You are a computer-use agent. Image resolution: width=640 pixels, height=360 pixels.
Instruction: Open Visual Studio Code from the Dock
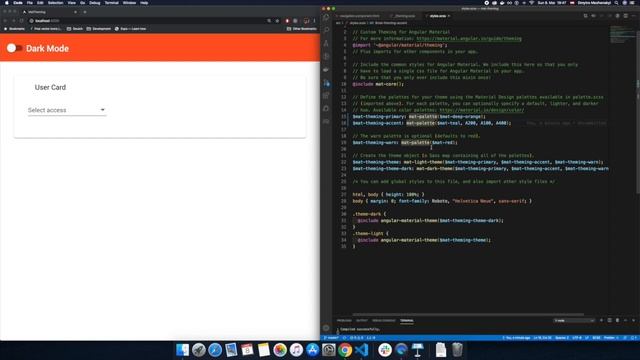click(361, 350)
